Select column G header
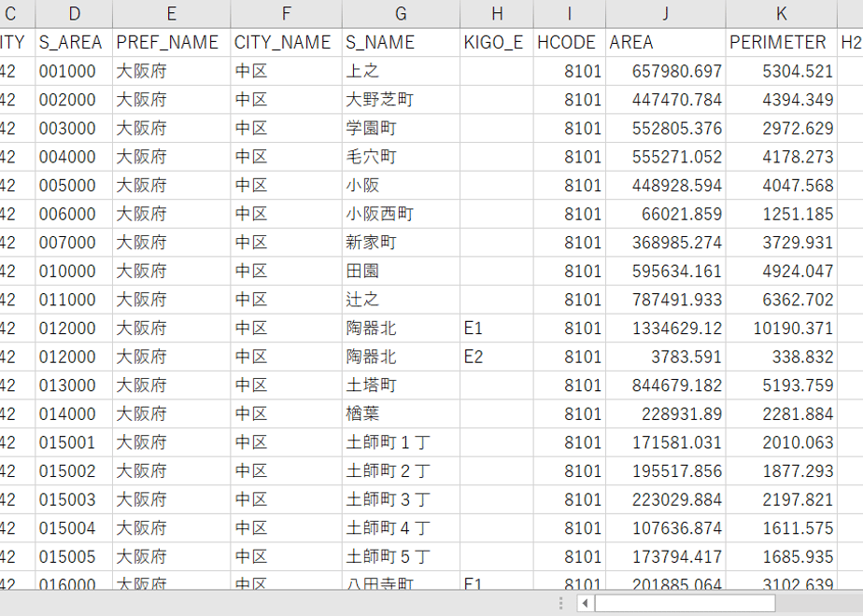Viewport: 863px width, 616px height. tap(401, 14)
